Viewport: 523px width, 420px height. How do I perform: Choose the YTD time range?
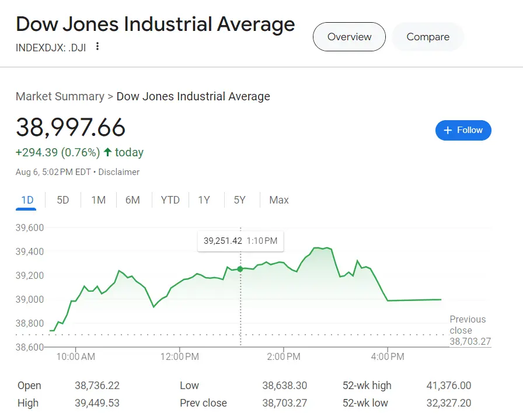pos(170,200)
